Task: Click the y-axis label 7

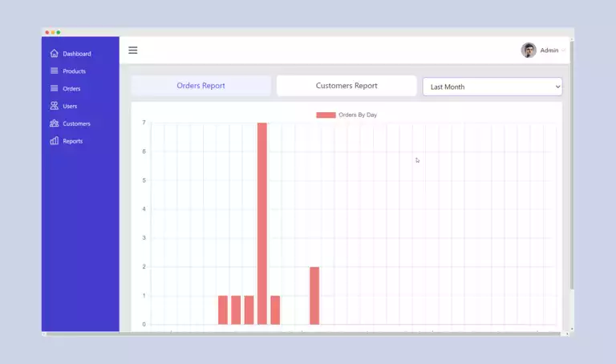Action: 144,123
